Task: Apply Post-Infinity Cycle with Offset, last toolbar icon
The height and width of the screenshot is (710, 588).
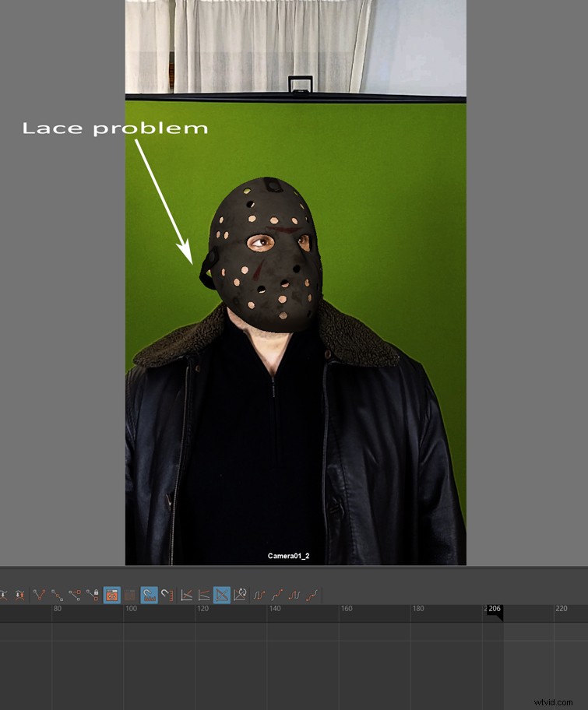Action: click(312, 595)
